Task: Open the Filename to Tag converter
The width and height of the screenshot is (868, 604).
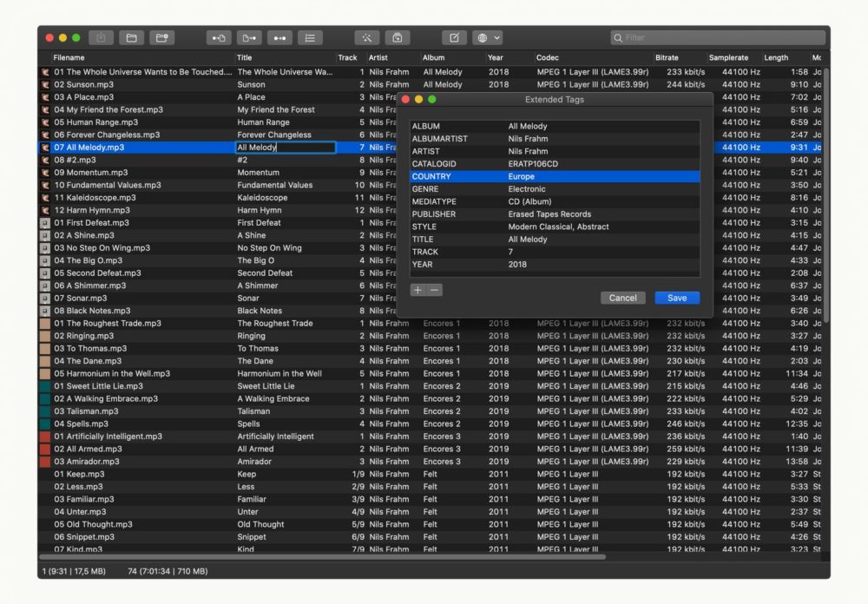Action: (249, 37)
